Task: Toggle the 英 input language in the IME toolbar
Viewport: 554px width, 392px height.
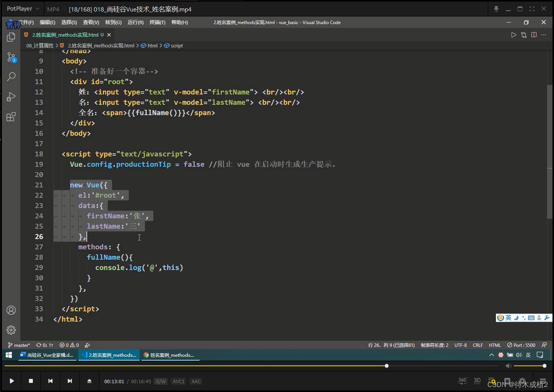Action: pos(509,318)
